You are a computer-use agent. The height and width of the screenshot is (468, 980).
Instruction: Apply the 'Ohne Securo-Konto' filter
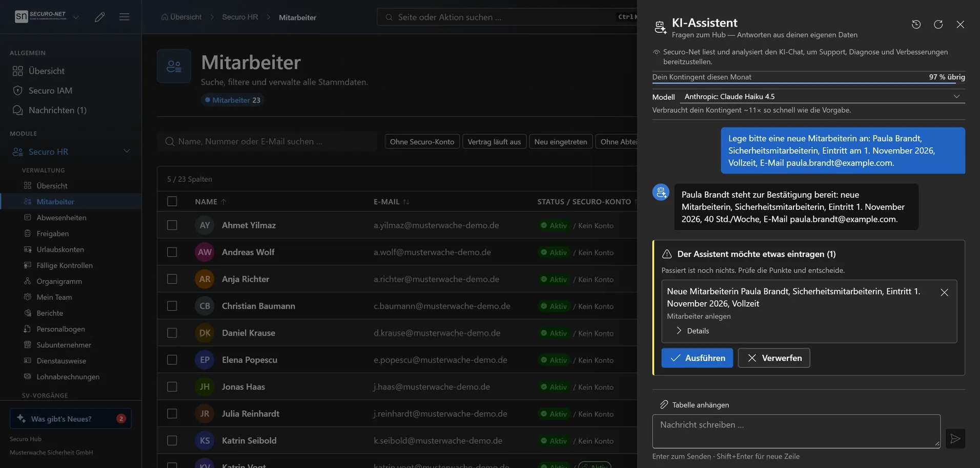(x=422, y=141)
